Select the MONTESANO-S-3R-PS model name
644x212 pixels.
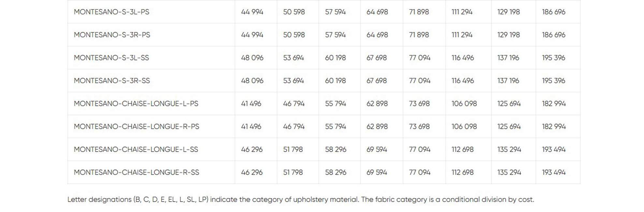112,35
